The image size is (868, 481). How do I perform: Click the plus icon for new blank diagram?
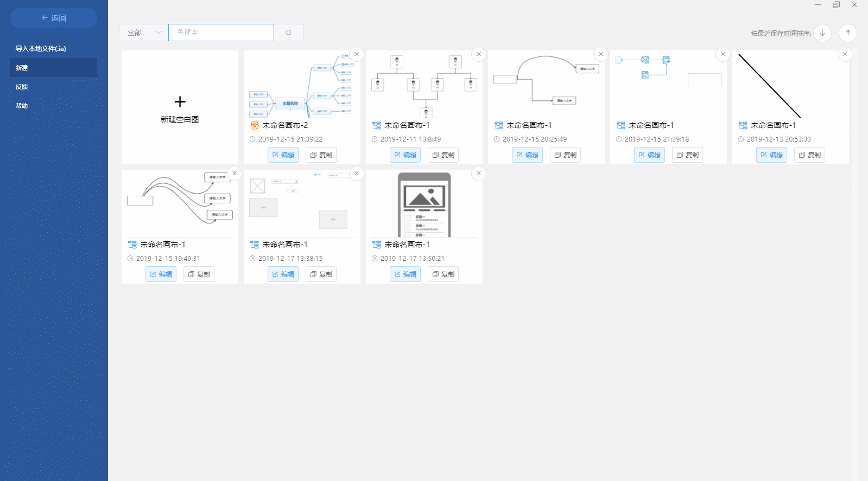[180, 102]
